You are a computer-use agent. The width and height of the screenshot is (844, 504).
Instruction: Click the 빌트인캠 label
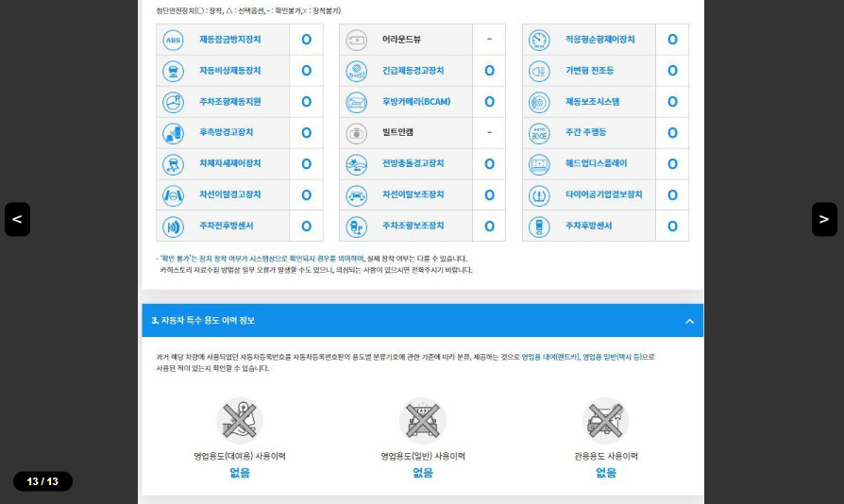(397, 132)
